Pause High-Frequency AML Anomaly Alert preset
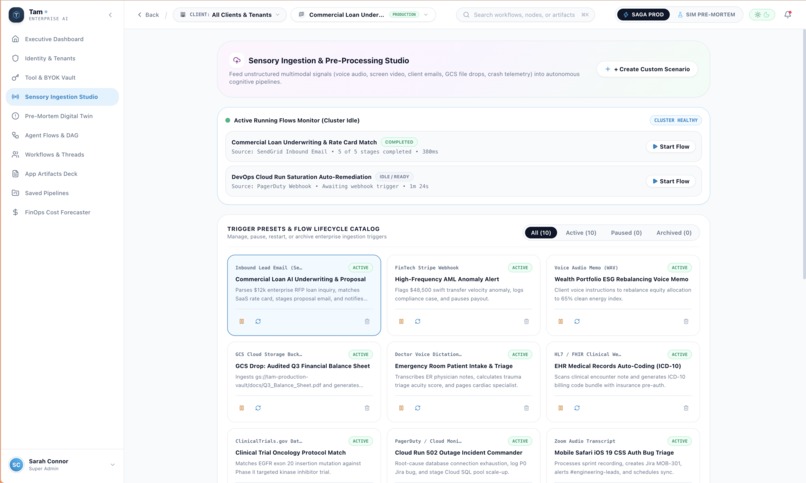The image size is (806, 483). [x=401, y=322]
